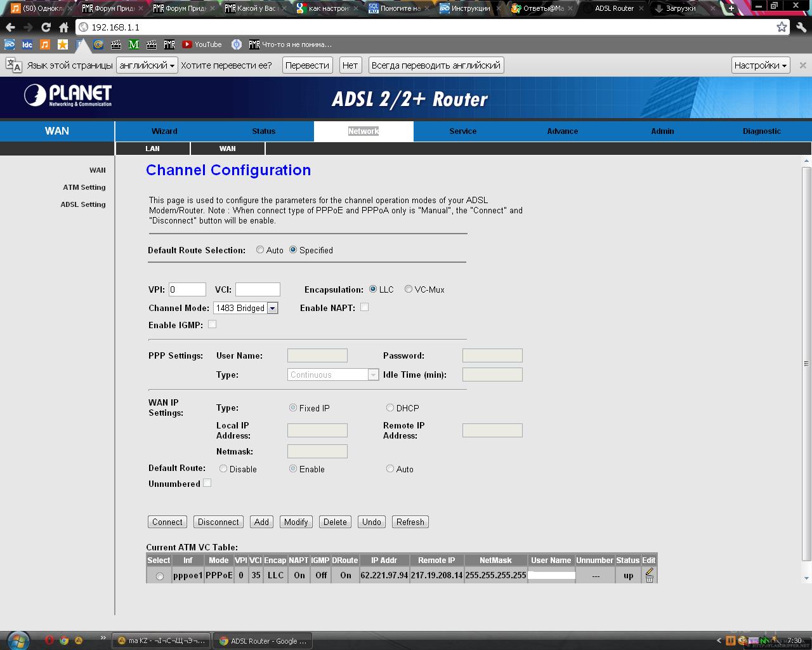Open ATM Setting in the sidebar
The height and width of the screenshot is (650, 812).
coord(84,187)
